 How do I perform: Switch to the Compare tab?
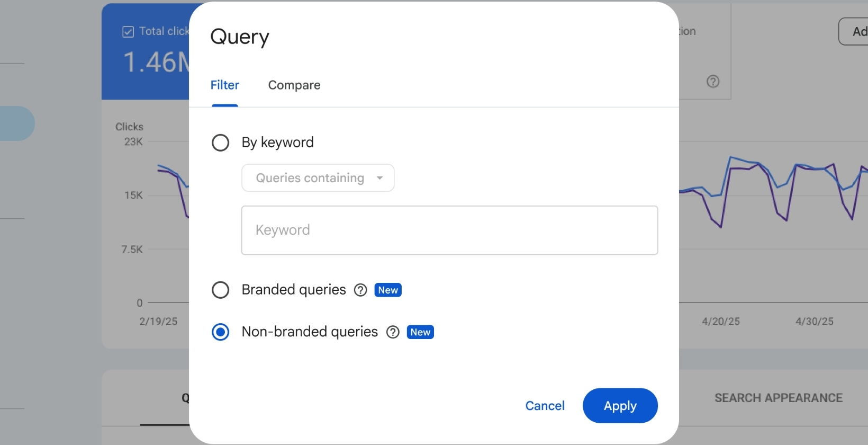(x=294, y=85)
